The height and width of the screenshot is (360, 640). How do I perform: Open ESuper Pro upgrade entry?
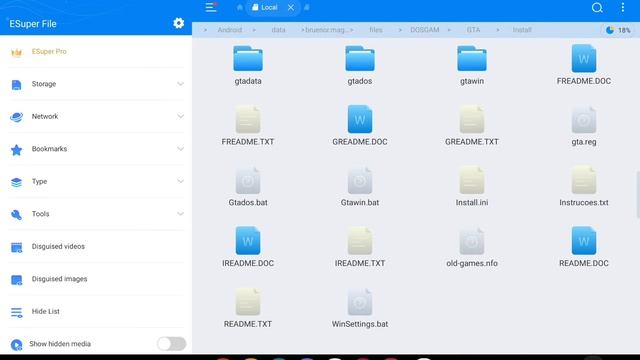(96, 52)
